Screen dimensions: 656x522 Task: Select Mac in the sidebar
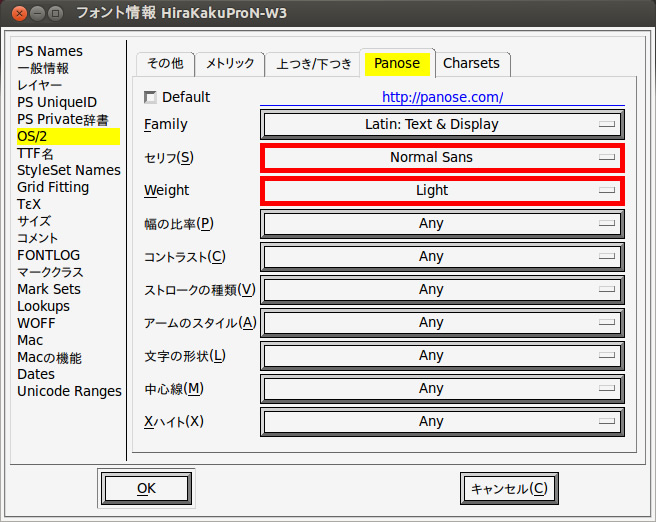[30, 340]
